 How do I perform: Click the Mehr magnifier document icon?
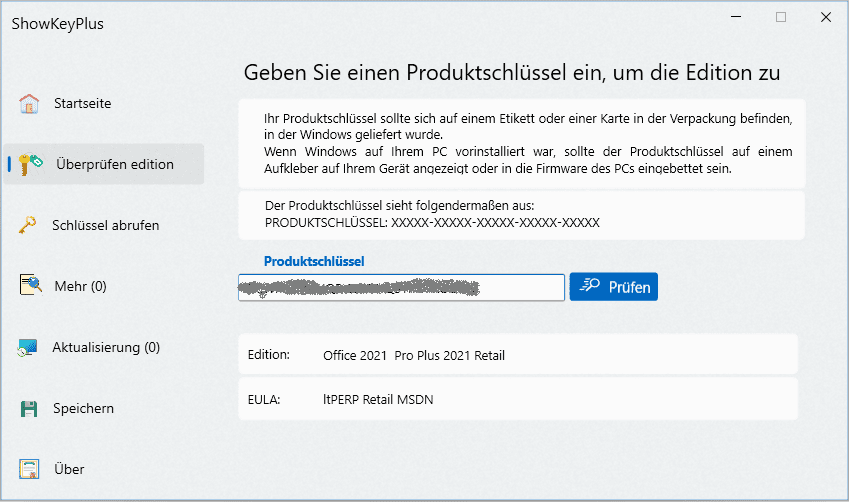tap(31, 285)
